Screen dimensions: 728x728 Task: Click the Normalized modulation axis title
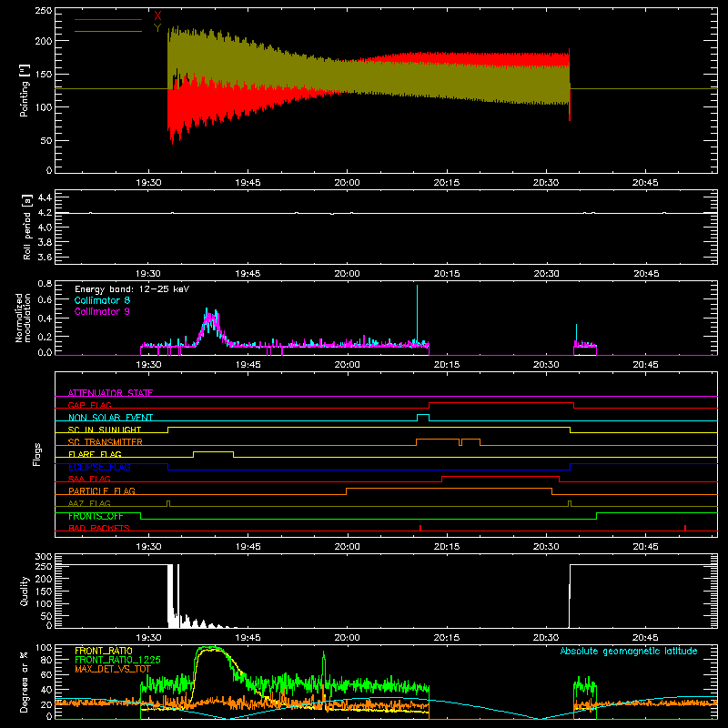point(23,318)
